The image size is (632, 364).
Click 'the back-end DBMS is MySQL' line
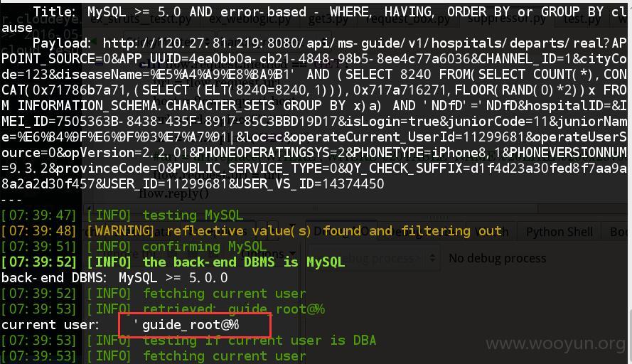173,262
